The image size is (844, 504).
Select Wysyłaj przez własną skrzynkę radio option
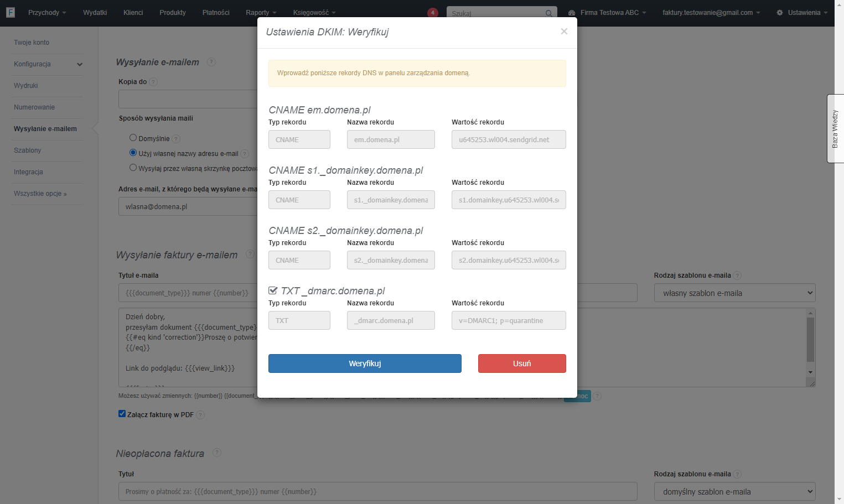(x=133, y=168)
